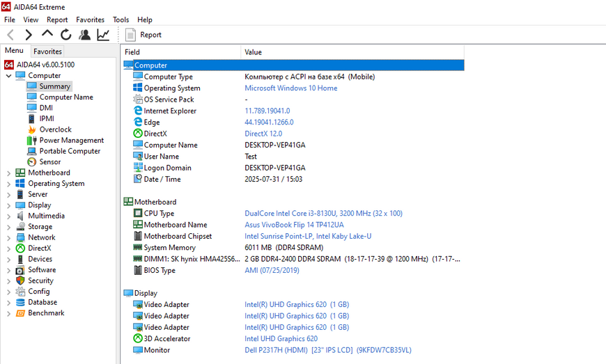Open the AMI (07/25/2019) BIOS link

(x=272, y=270)
